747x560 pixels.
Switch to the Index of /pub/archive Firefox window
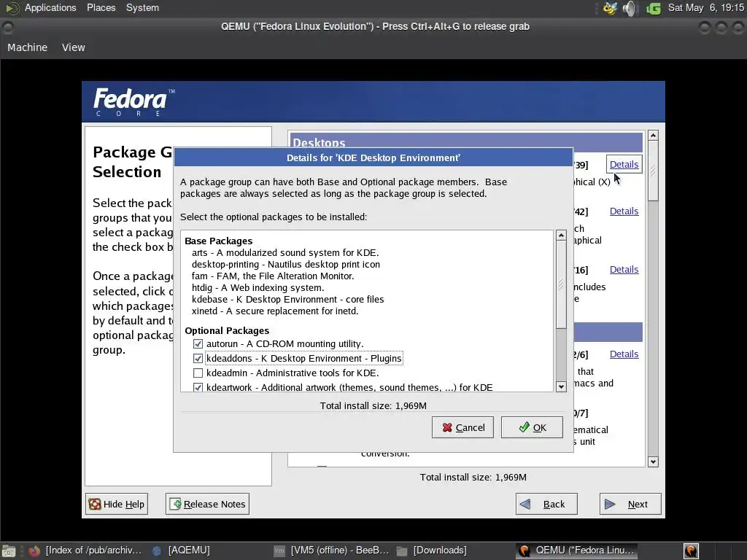tap(86, 551)
